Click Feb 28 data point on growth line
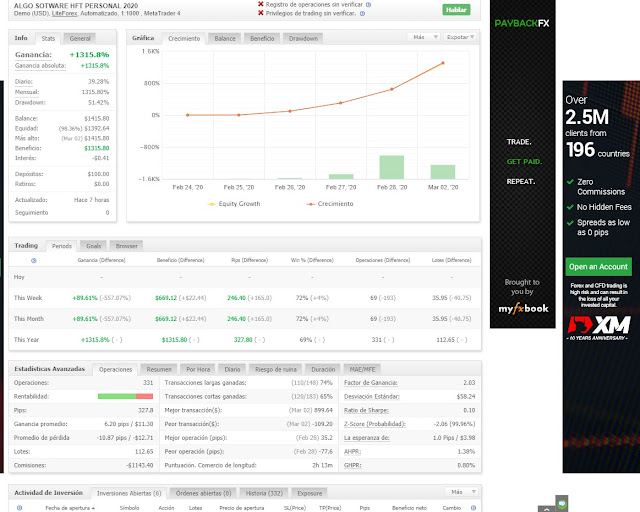640x512 pixels. 392,89
